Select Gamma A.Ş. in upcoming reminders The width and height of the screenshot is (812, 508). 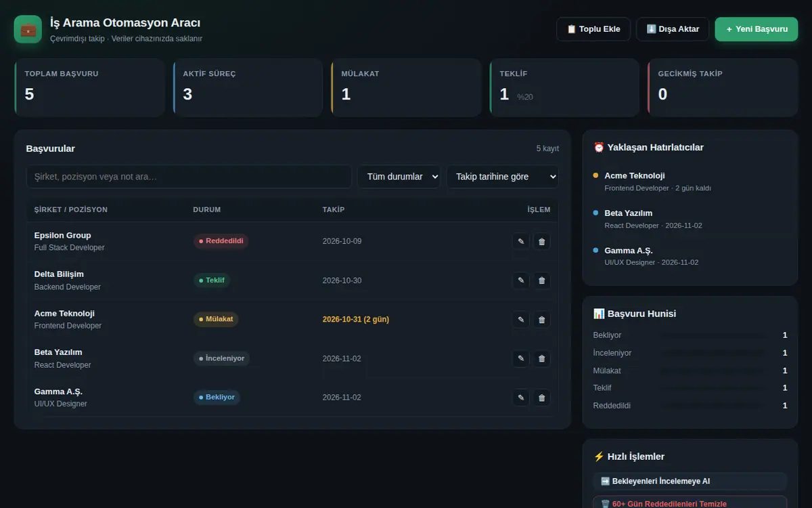point(690,255)
